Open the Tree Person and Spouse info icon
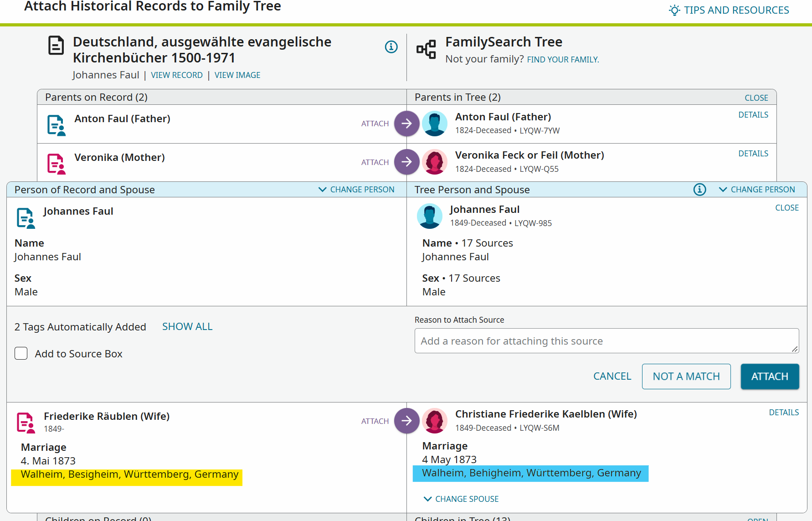This screenshot has width=812, height=521. (x=699, y=190)
